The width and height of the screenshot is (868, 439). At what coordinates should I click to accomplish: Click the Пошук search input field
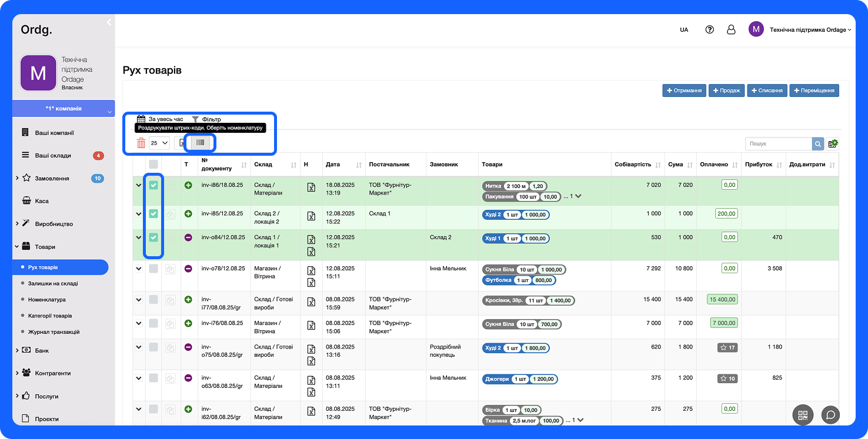point(778,144)
